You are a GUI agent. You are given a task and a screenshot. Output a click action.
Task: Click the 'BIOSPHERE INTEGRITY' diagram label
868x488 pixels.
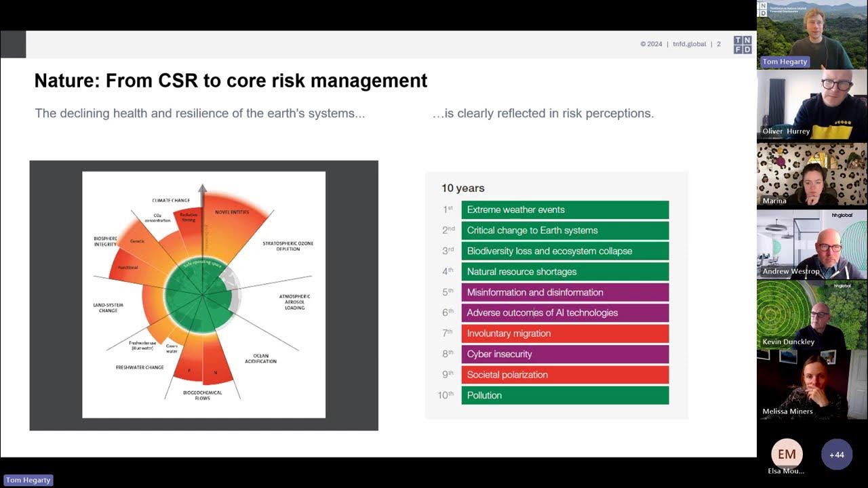(106, 241)
